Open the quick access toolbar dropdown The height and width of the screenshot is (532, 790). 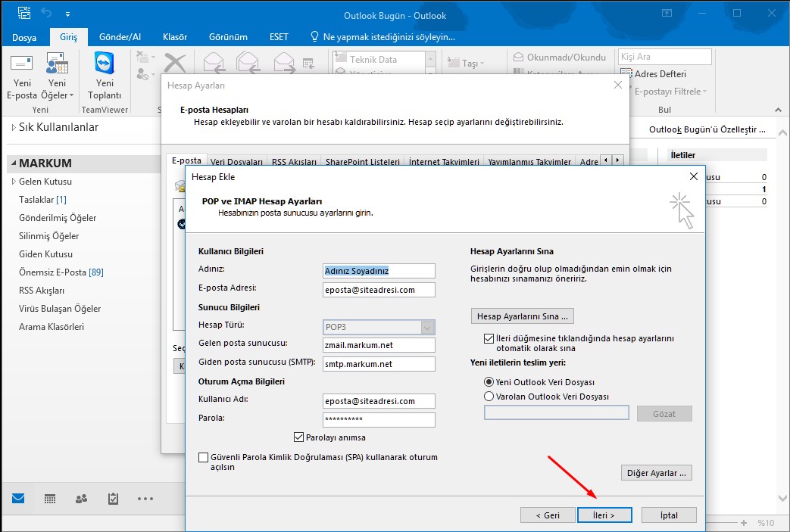pos(67,14)
